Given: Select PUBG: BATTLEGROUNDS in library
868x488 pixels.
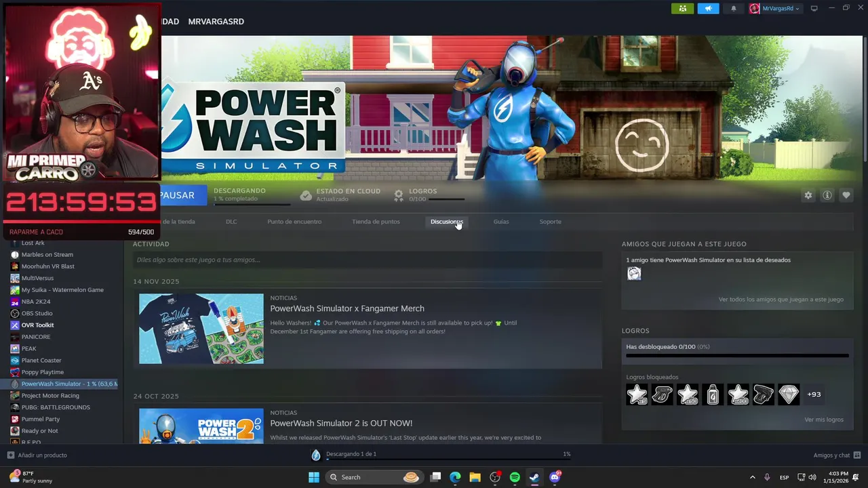Looking at the screenshot, I should (56, 407).
